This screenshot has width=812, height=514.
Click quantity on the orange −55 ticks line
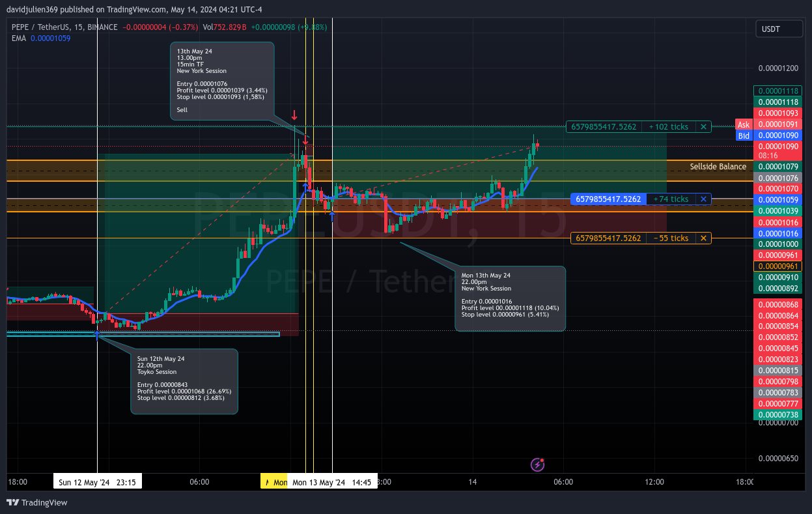point(608,238)
